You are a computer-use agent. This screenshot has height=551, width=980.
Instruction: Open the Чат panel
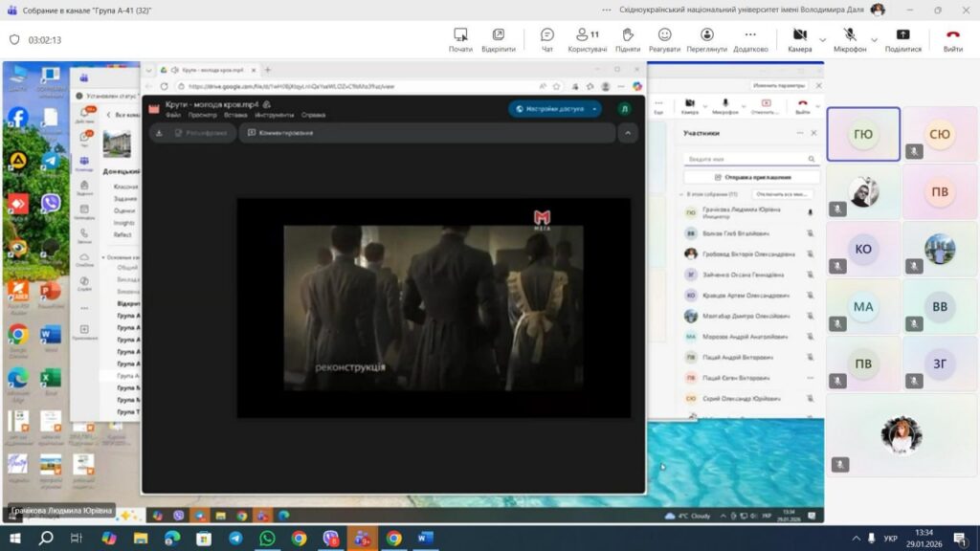[x=546, y=39]
